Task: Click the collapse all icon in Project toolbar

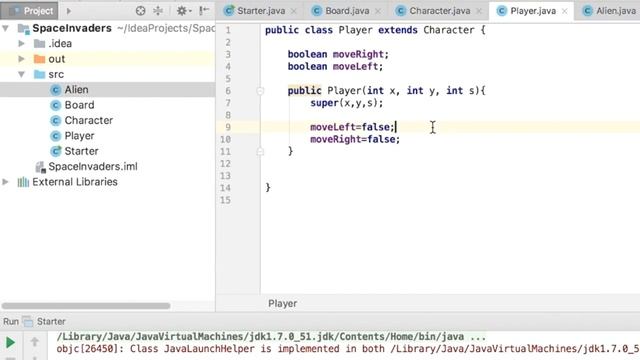Action: pyautogui.click(x=158, y=11)
